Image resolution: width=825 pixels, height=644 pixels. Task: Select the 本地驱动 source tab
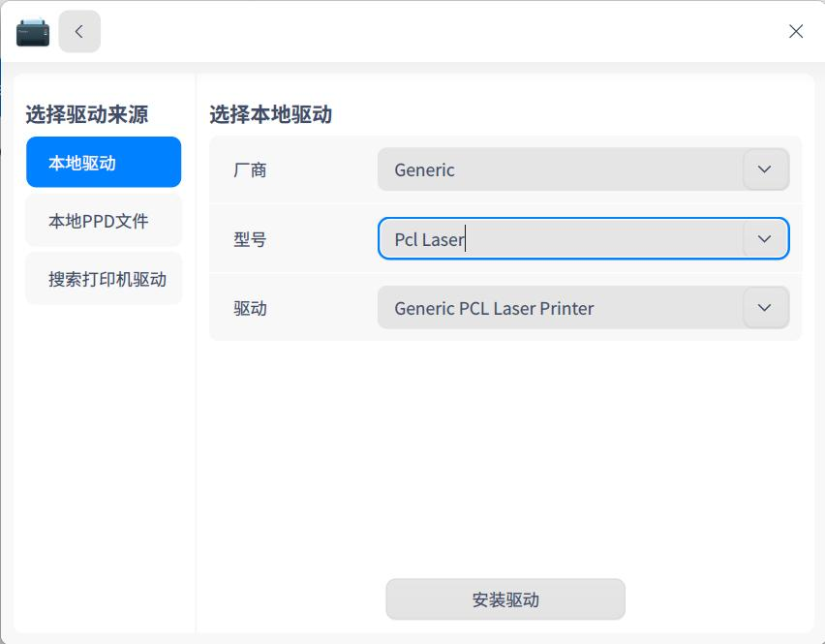[104, 162]
